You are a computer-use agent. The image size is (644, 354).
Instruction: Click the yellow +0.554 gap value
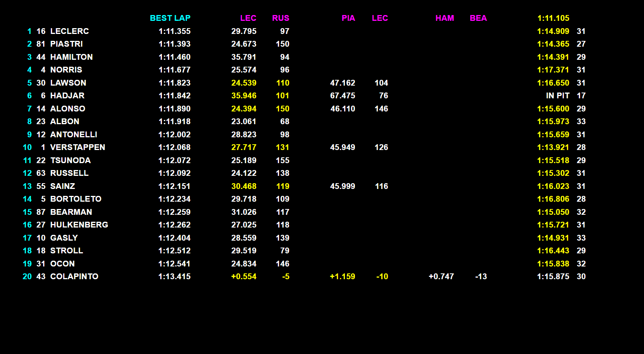(244, 276)
